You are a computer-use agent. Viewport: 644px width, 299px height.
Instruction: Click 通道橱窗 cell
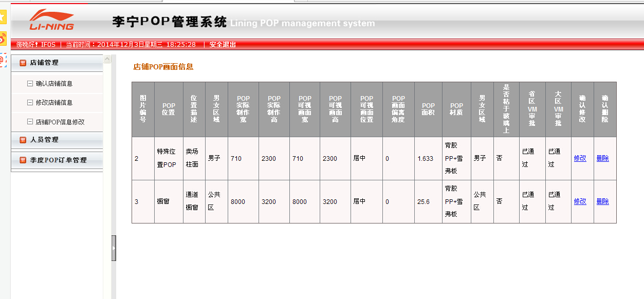[x=194, y=201]
